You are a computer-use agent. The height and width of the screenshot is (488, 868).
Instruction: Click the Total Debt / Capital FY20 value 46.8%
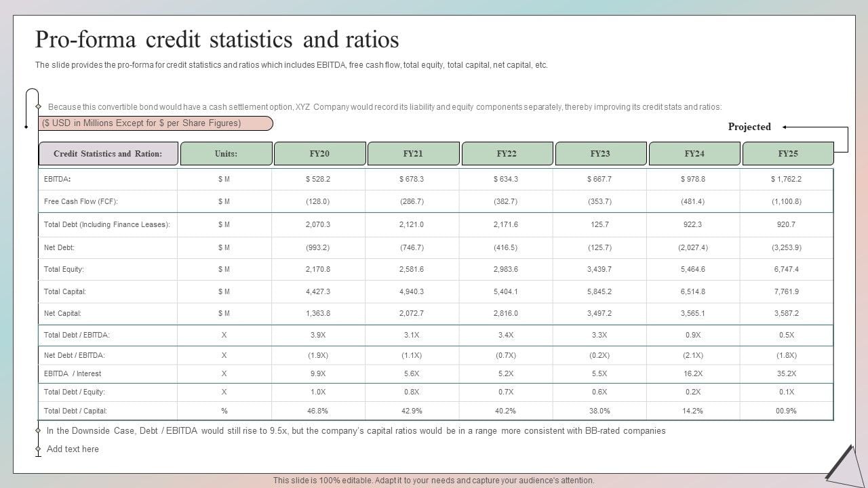click(317, 411)
